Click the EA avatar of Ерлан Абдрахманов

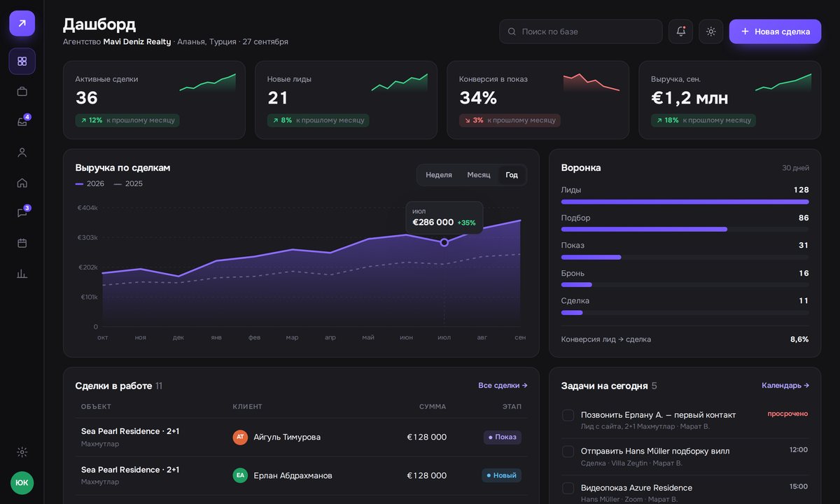click(x=240, y=475)
